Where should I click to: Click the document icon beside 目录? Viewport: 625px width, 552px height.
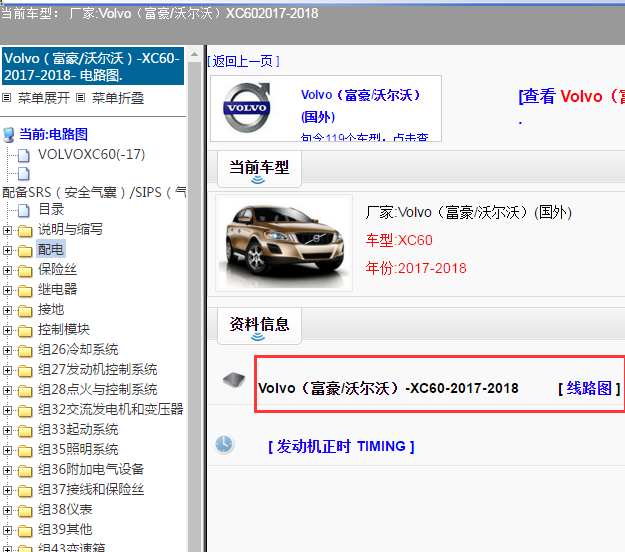24,210
